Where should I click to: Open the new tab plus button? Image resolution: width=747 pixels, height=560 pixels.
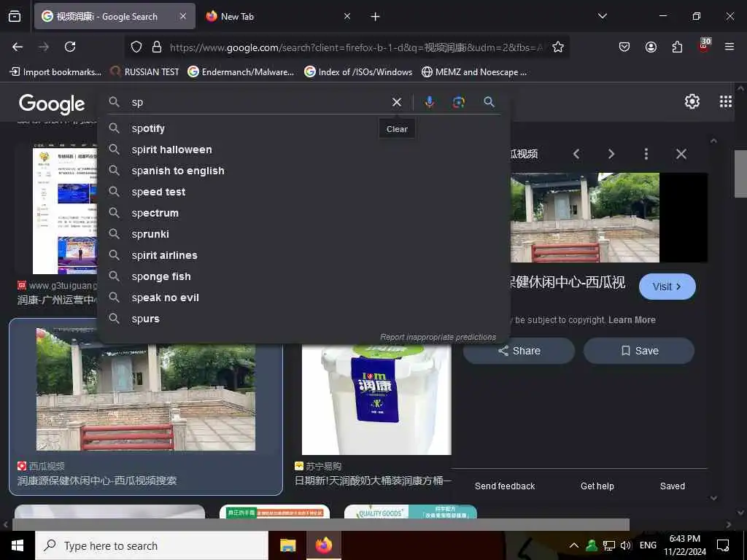pyautogui.click(x=376, y=17)
